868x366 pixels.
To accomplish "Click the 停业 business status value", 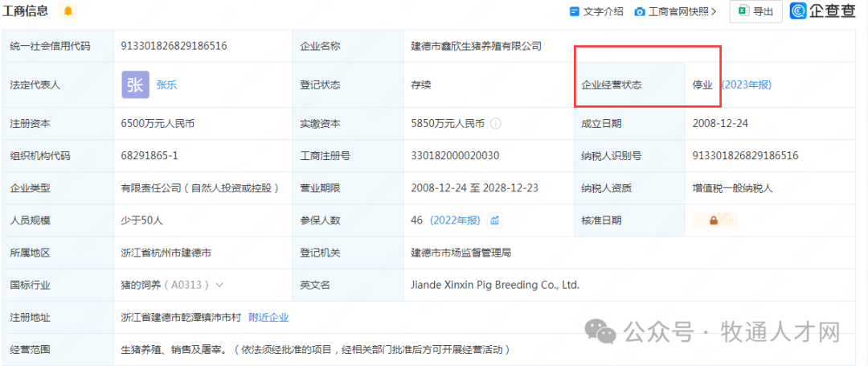I will (x=702, y=85).
